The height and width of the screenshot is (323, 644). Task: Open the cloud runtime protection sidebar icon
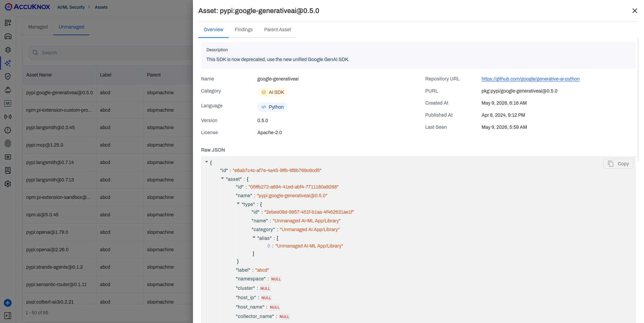pyautogui.click(x=8, y=90)
